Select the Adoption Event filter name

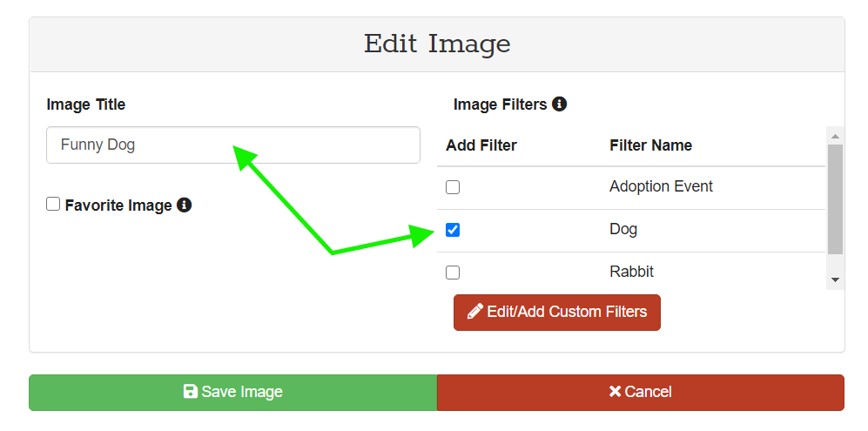coord(661,186)
